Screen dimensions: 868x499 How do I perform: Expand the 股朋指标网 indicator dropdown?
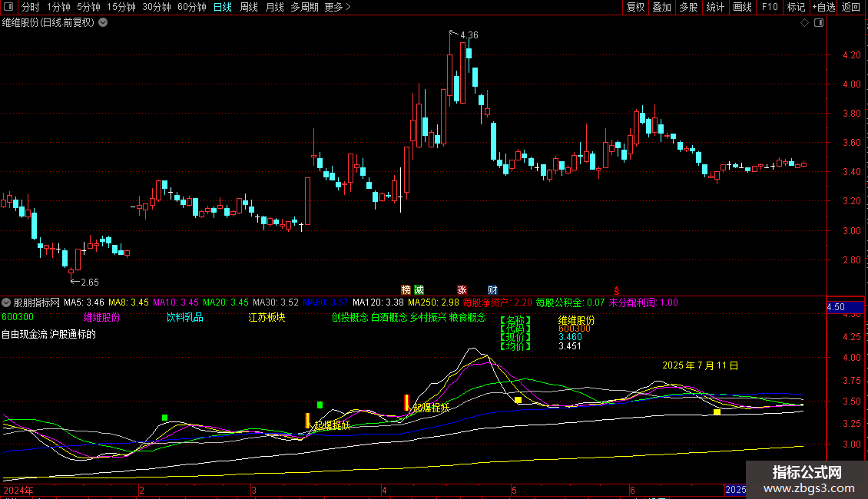pos(7,302)
